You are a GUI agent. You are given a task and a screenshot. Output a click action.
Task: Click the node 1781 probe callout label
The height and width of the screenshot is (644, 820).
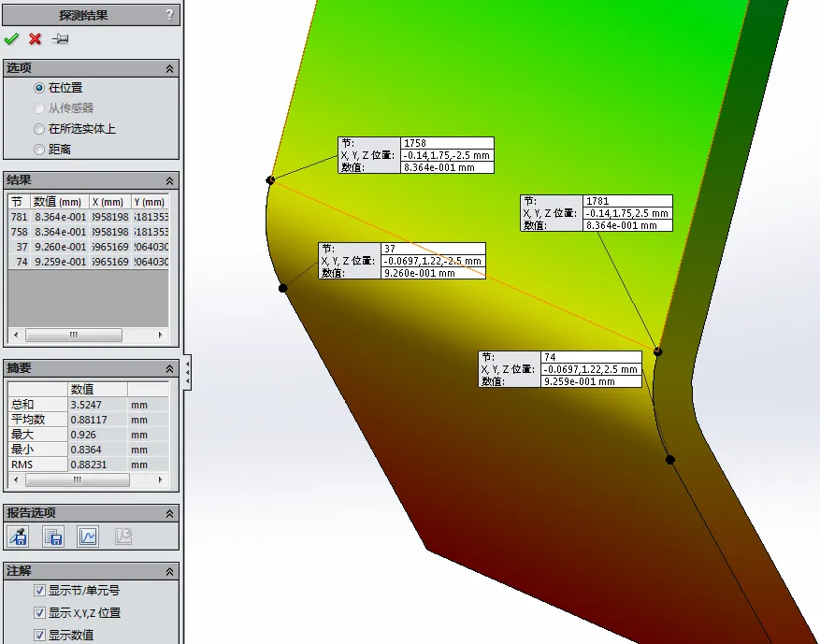click(x=596, y=213)
